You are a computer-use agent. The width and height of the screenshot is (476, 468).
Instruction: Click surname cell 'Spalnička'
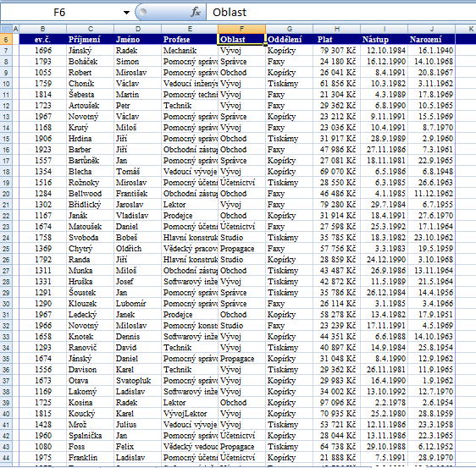[90, 436]
